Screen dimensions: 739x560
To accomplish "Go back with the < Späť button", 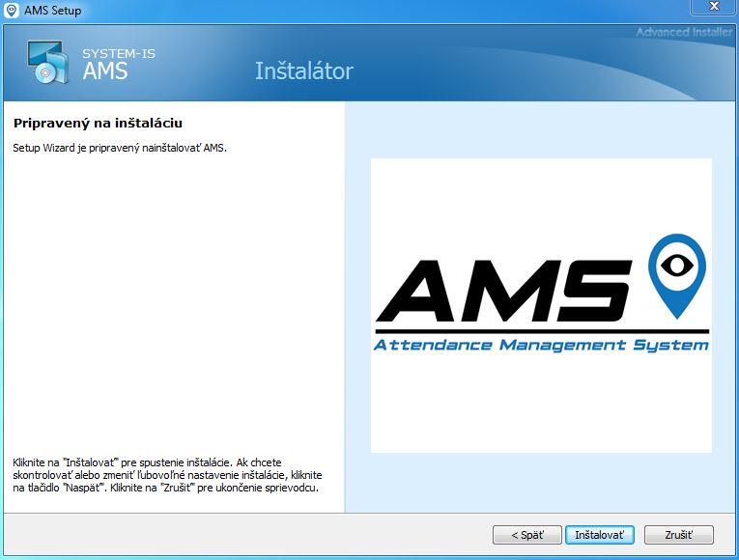I will (x=526, y=535).
